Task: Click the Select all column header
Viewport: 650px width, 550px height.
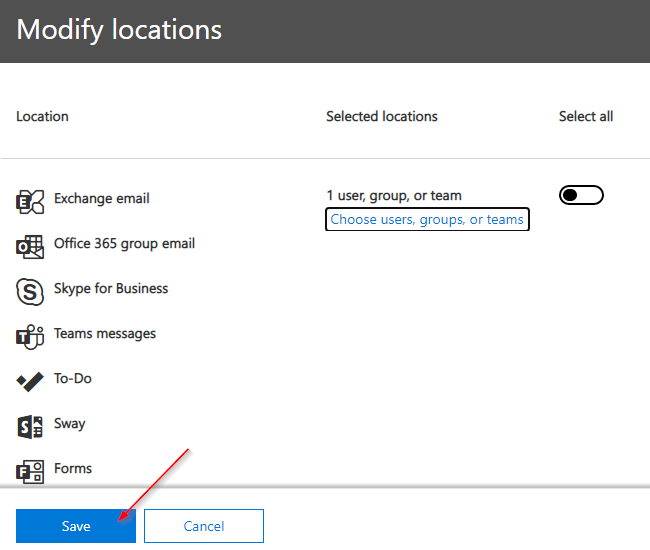Action: pos(586,116)
